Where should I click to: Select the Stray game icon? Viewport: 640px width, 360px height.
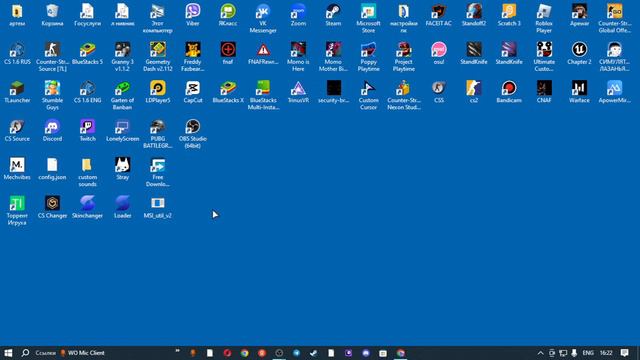point(122,168)
